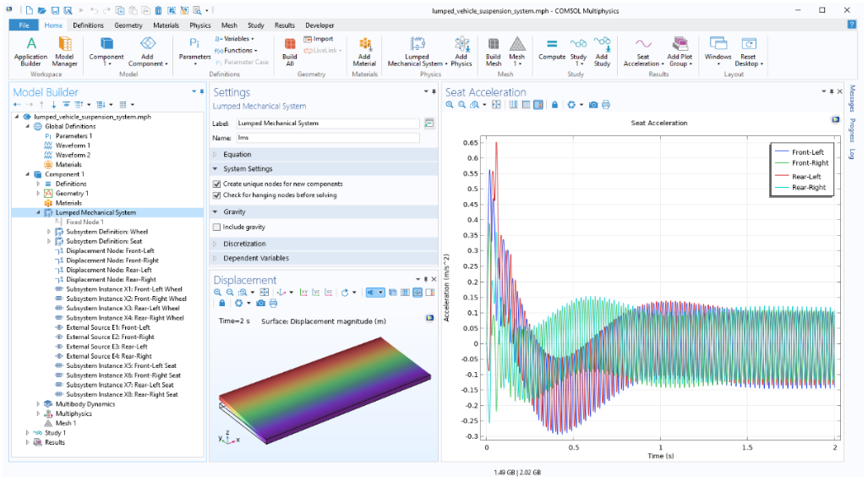Switch to the Physics ribbon tab

[x=199, y=25]
